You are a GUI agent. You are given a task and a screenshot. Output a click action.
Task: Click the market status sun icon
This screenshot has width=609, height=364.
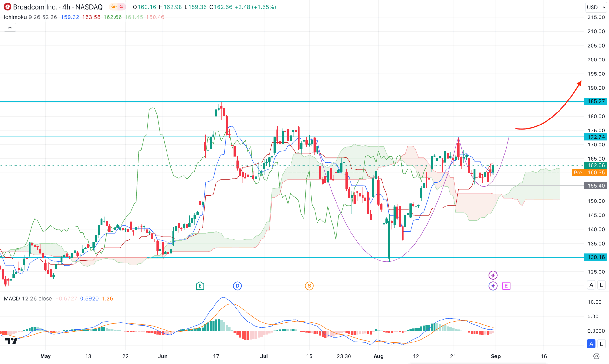tap(113, 7)
